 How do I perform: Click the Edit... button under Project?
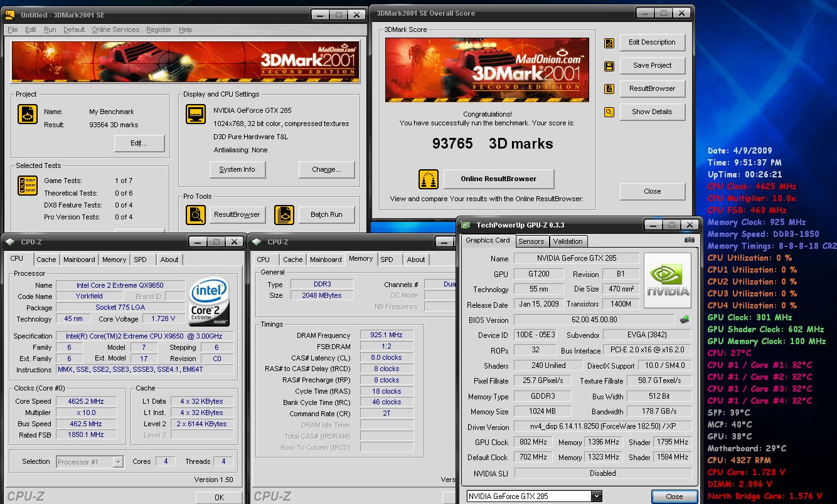point(139,144)
